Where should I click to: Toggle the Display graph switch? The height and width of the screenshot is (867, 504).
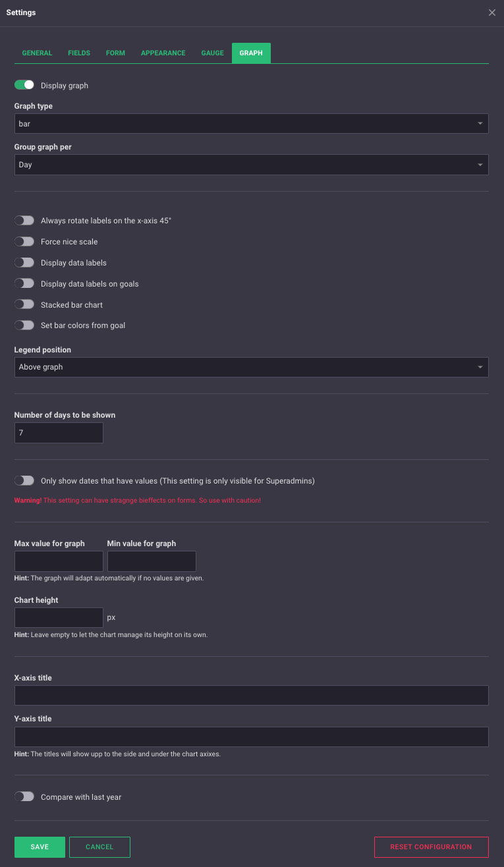[24, 85]
